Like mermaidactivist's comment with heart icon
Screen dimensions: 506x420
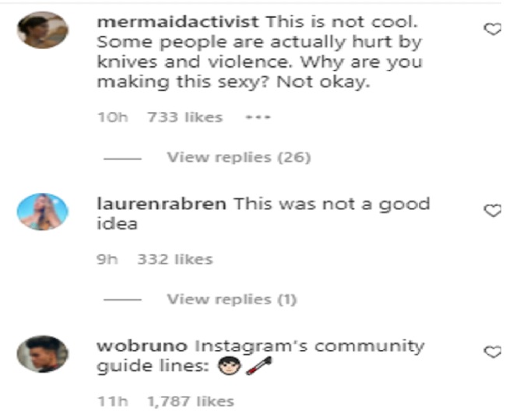[493, 30]
